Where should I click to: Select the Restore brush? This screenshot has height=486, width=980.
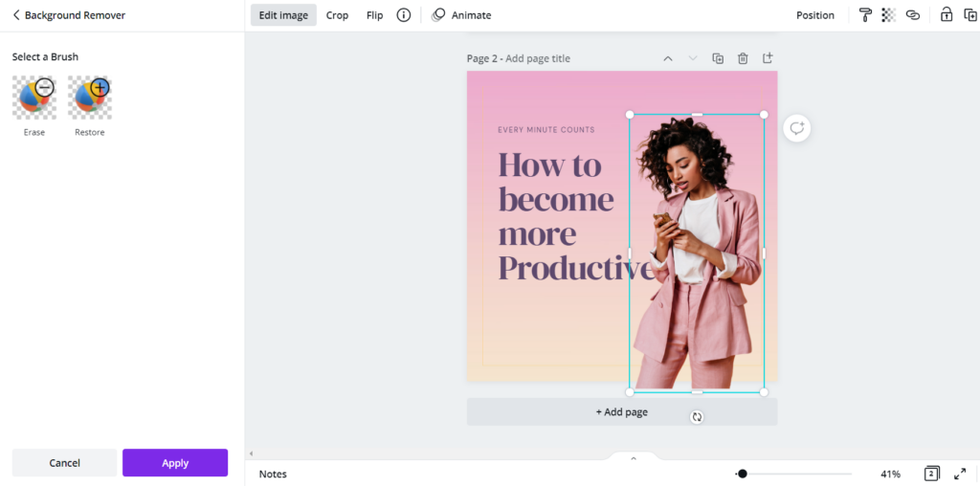tap(90, 99)
